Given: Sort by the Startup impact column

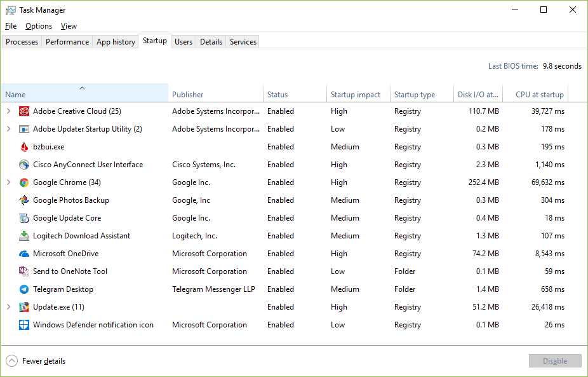Looking at the screenshot, I should (356, 93).
